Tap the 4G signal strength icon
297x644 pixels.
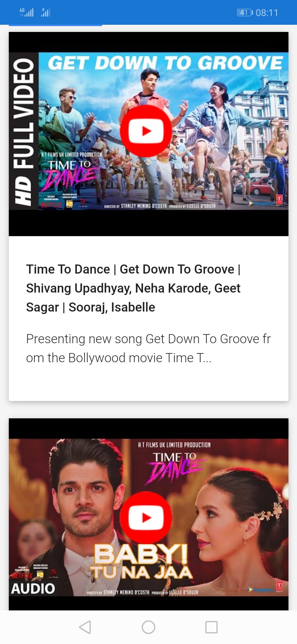click(27, 12)
